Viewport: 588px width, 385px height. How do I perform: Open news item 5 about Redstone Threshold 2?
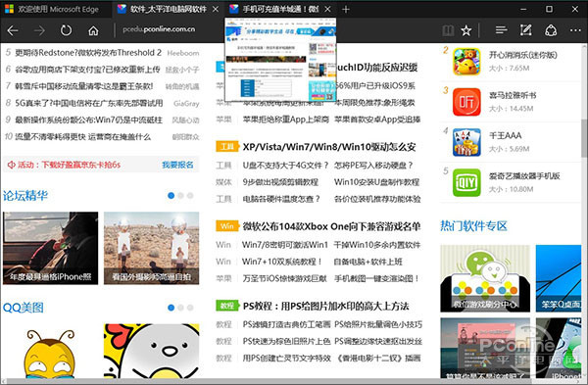(88, 53)
